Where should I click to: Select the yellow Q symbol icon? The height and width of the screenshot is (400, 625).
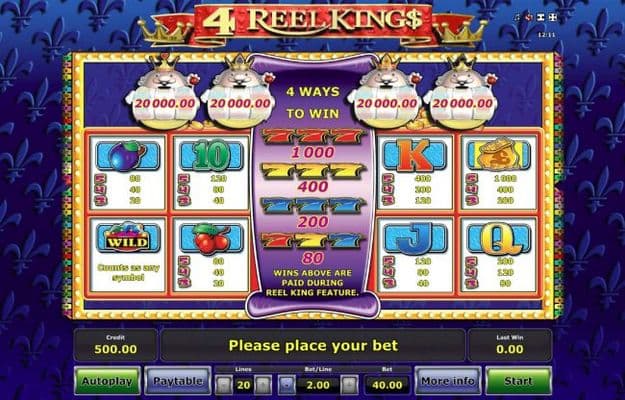point(499,238)
